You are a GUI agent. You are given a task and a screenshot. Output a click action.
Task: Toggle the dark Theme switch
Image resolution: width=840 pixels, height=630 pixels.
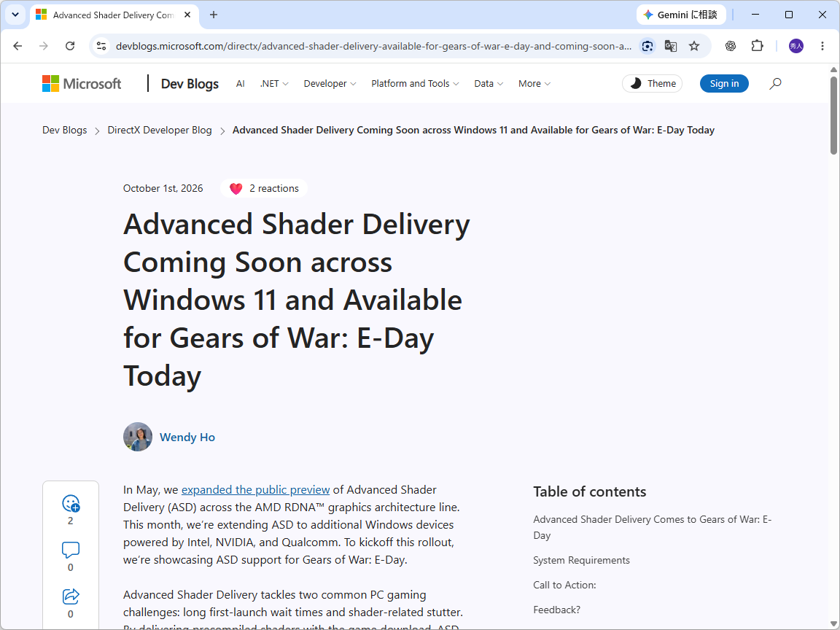(x=652, y=84)
